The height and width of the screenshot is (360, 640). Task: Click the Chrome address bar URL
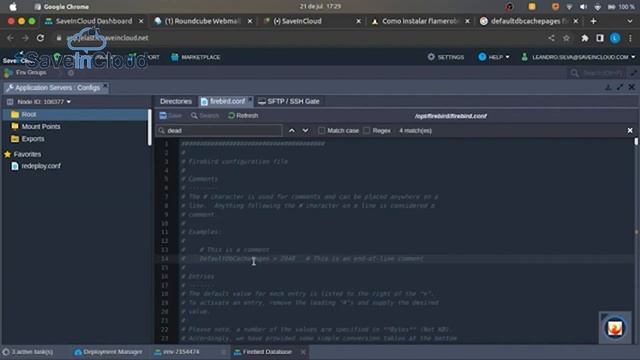(x=107, y=38)
